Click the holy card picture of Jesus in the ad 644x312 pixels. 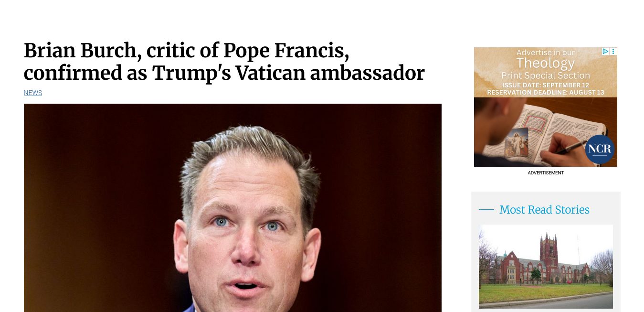point(516,143)
